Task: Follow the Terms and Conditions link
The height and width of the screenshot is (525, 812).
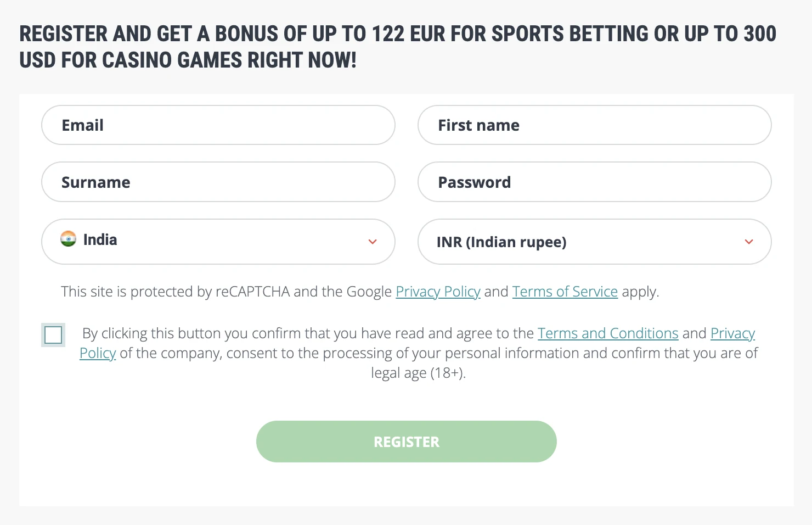Action: click(x=608, y=333)
